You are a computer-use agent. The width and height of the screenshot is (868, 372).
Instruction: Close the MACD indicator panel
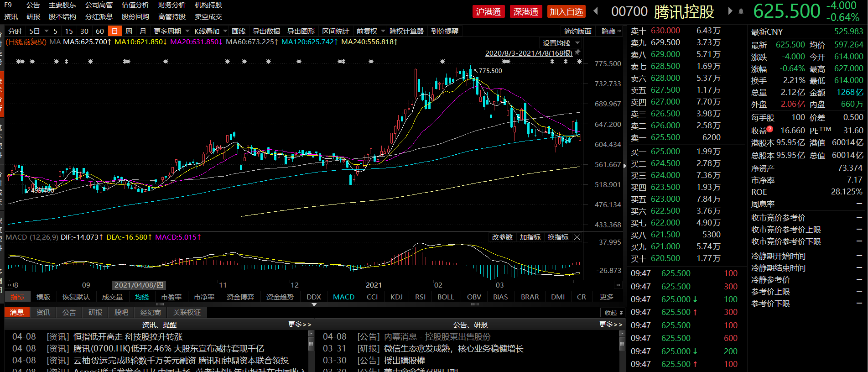tap(577, 237)
